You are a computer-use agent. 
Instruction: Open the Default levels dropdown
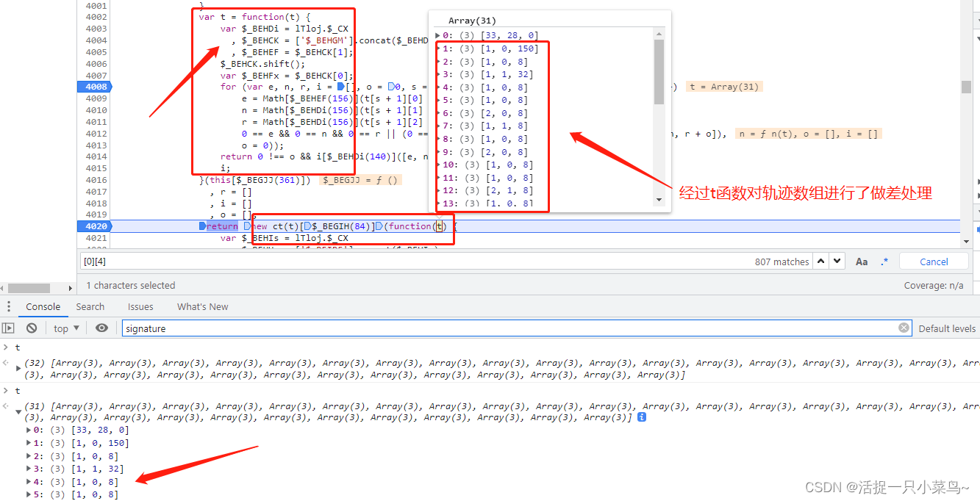coord(947,328)
